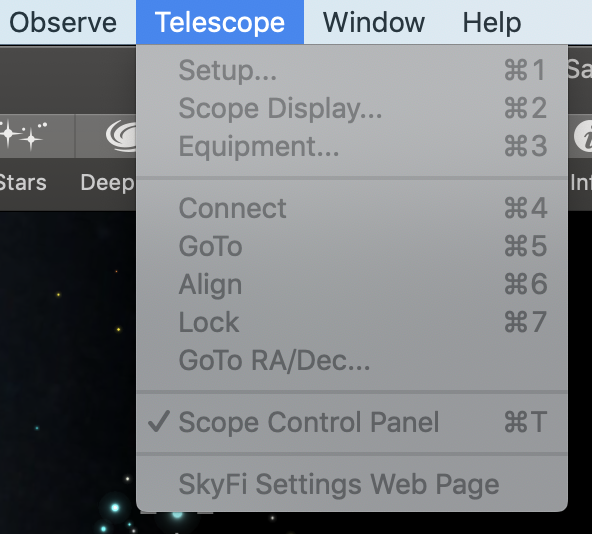This screenshot has width=592, height=534.
Task: Click Connect in the Telescope menu
Action: (352, 208)
